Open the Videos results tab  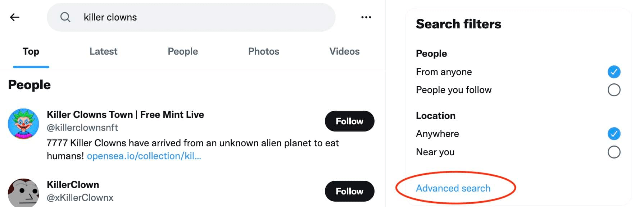(344, 51)
